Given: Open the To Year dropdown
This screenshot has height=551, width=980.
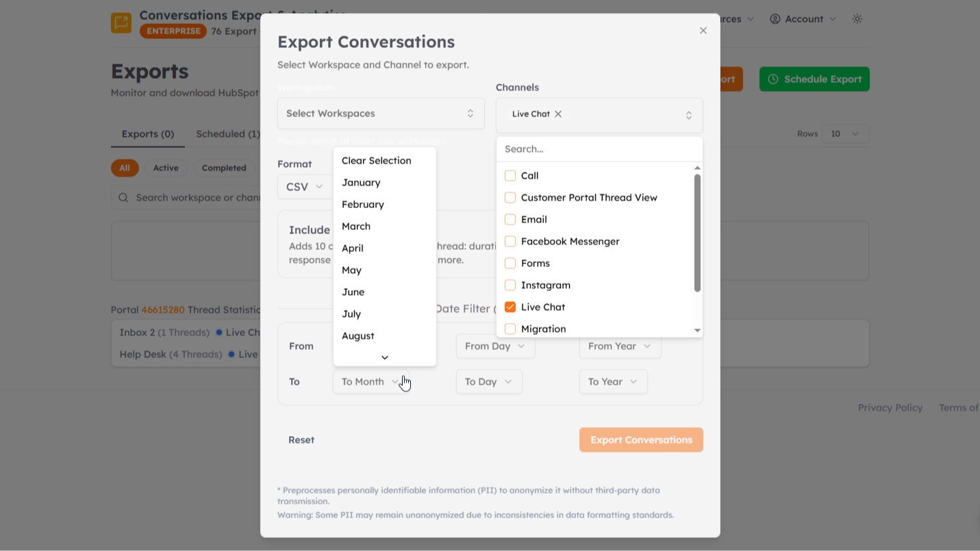Looking at the screenshot, I should 613,382.
